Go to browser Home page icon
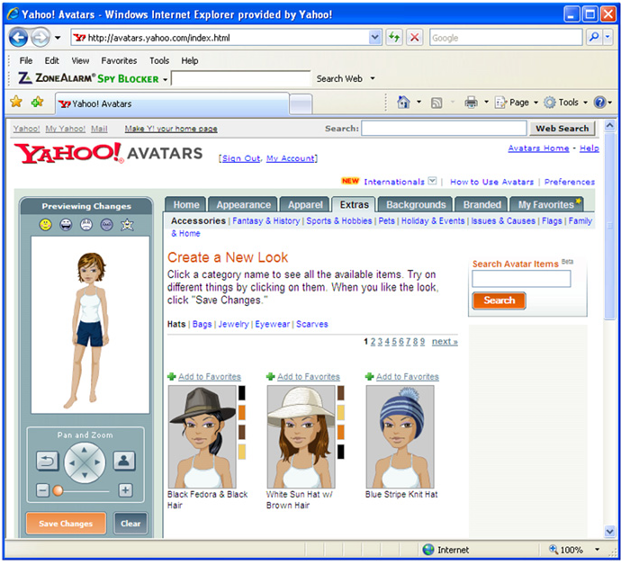Screen dimensions: 621x565 click(x=403, y=103)
